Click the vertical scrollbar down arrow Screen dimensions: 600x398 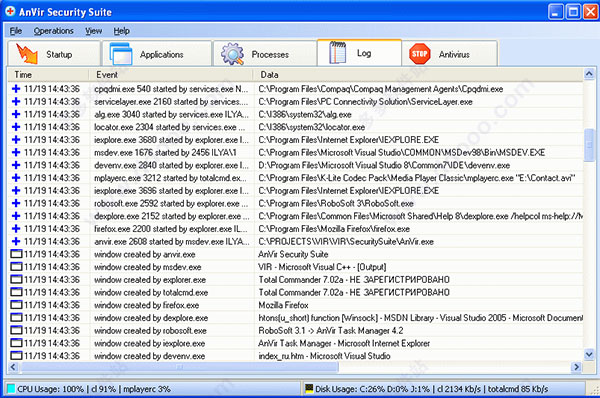589,355
